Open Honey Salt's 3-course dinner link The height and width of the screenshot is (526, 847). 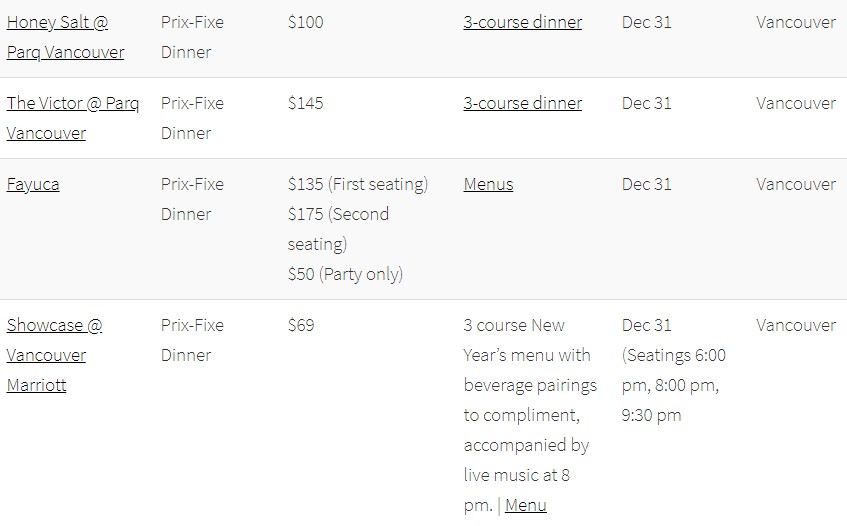click(522, 22)
